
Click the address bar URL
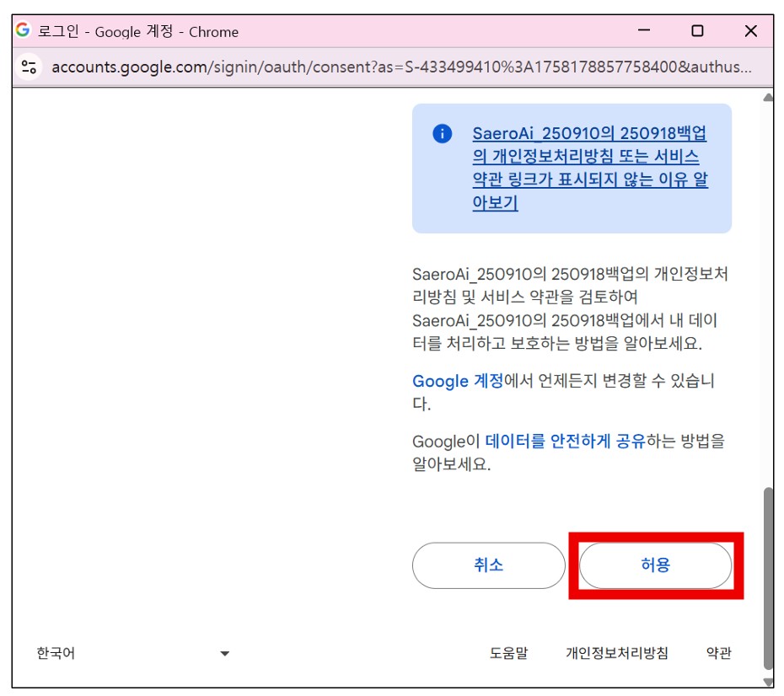pos(401,67)
